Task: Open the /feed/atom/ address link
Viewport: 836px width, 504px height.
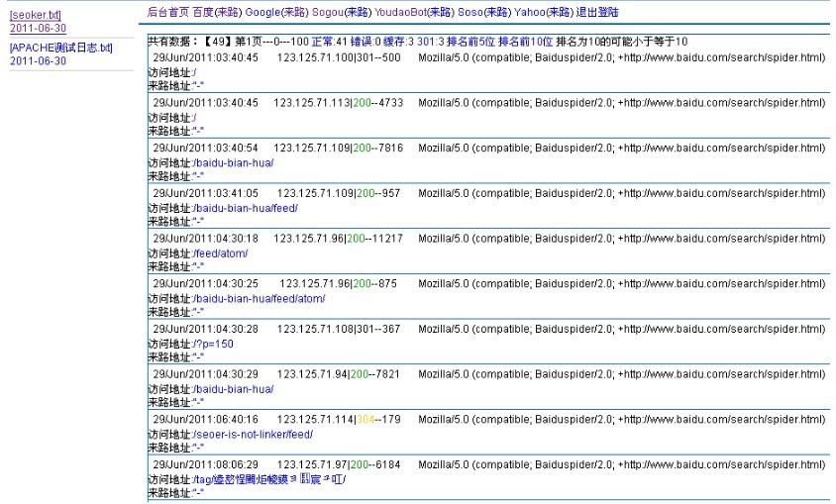Action: pos(220,253)
